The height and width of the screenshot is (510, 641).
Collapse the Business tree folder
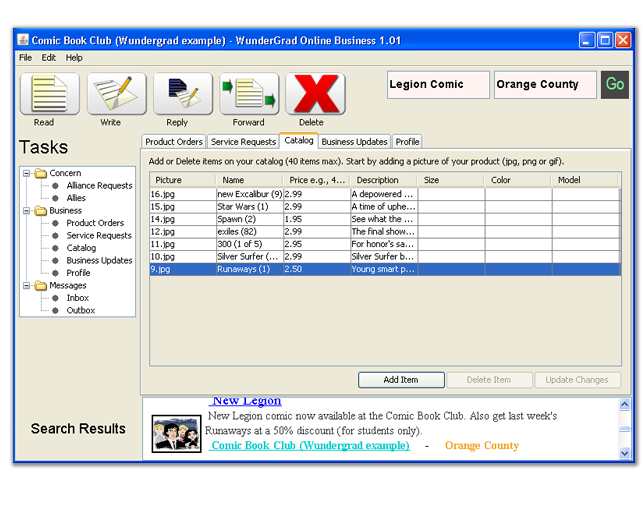(27, 211)
